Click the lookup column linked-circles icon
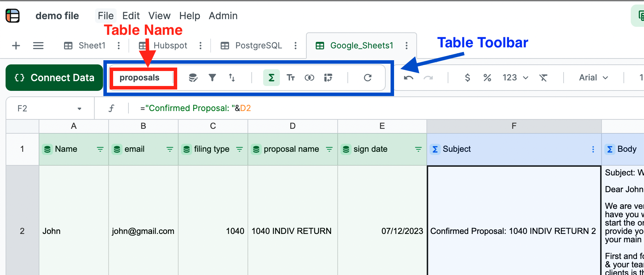The height and width of the screenshot is (275, 644). 309,77
